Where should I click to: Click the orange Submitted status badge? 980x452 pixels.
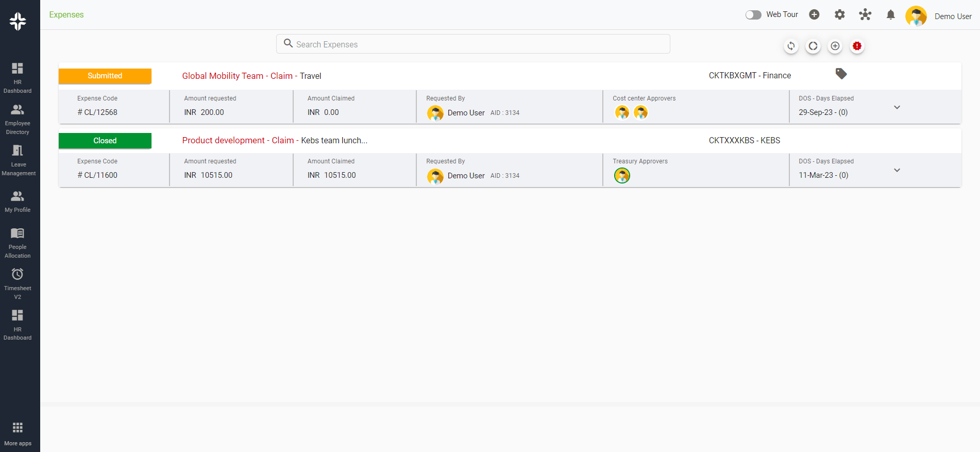(105, 76)
